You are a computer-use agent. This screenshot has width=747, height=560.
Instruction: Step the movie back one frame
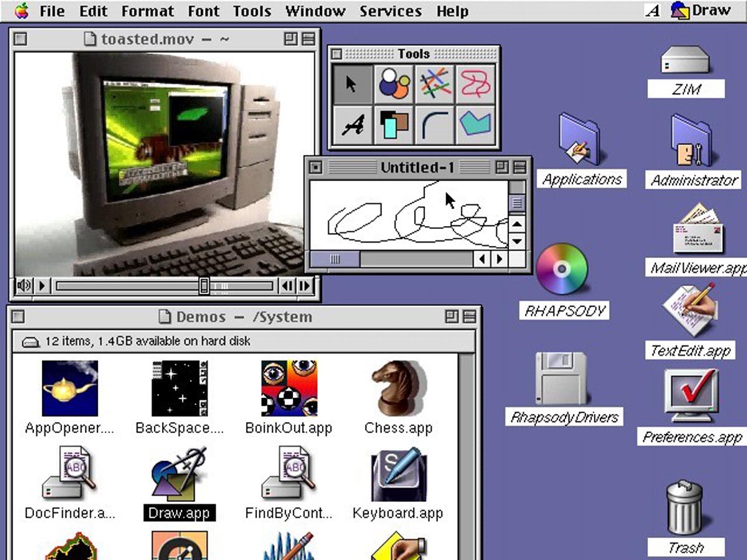287,286
